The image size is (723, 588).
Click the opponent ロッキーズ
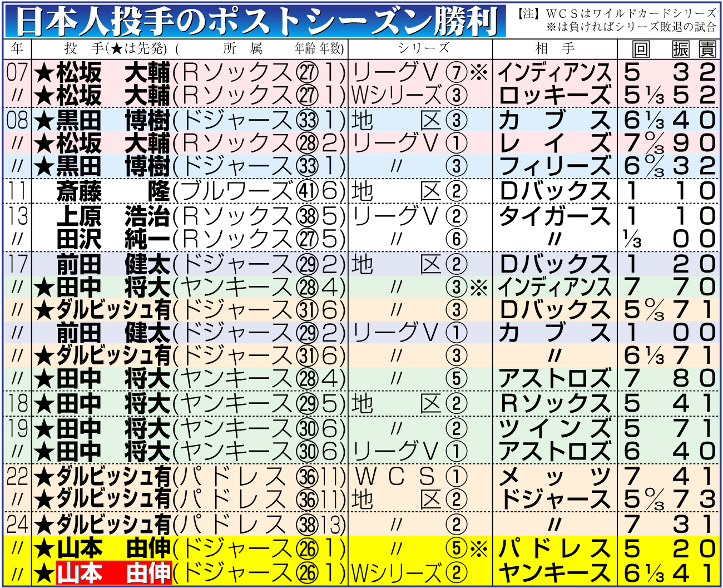coord(554,96)
